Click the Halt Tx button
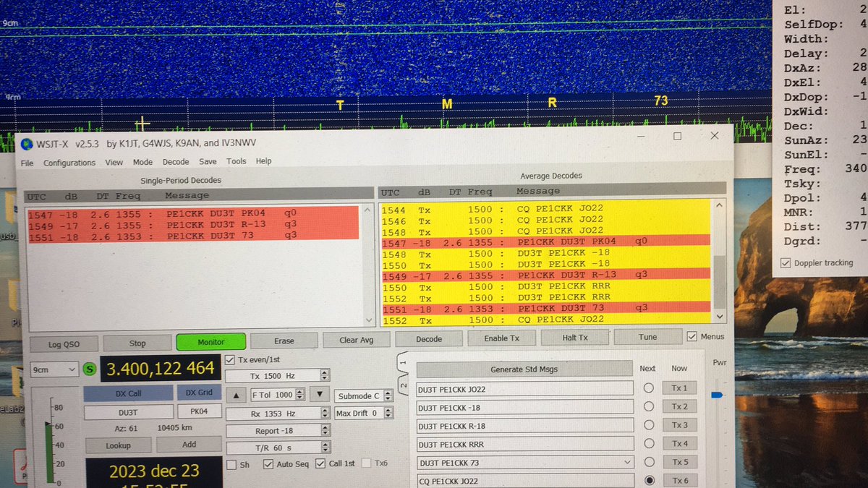Image resolution: width=868 pixels, height=488 pixels. pos(575,337)
